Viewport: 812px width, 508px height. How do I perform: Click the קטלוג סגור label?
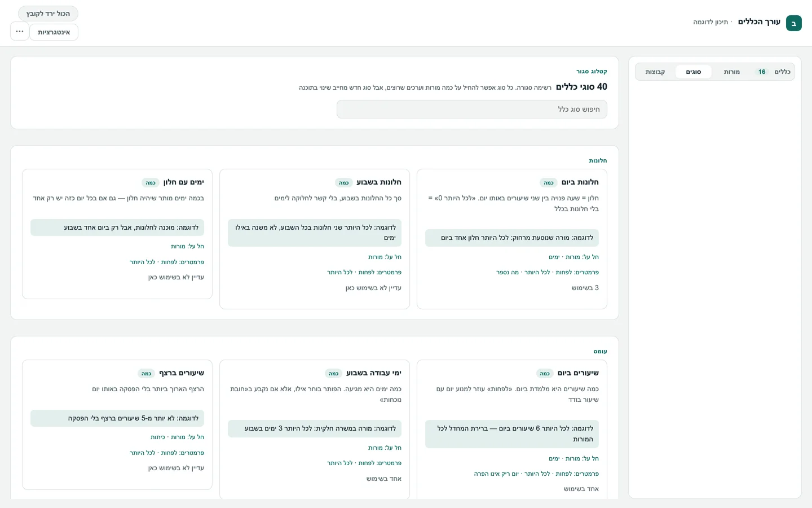(592, 72)
